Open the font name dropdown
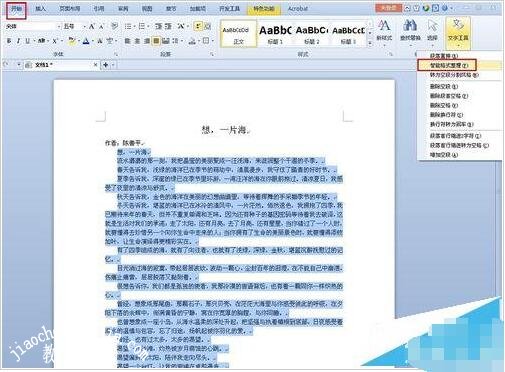The image size is (505, 372). pyautogui.click(x=59, y=26)
